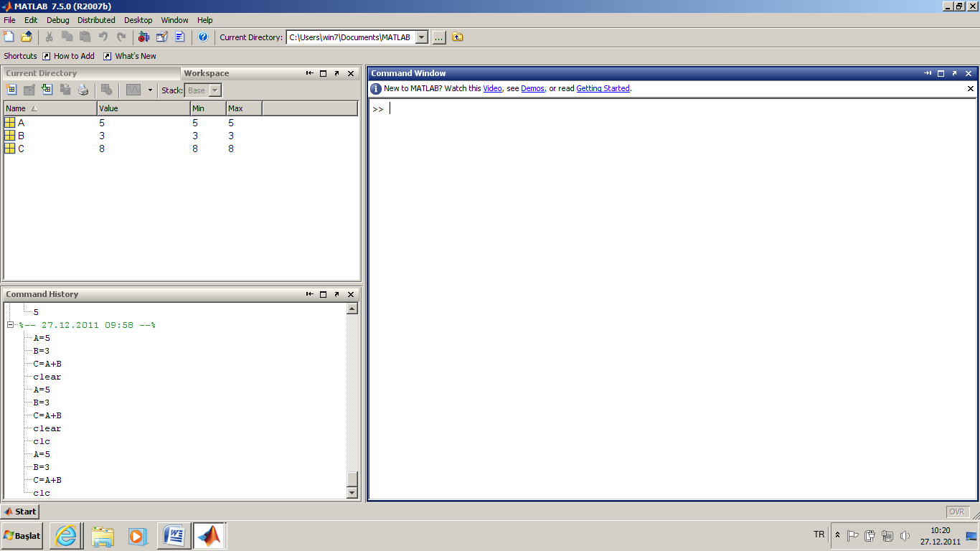The image size is (980, 551).
Task: Select the last clc history entry
Action: click(42, 493)
